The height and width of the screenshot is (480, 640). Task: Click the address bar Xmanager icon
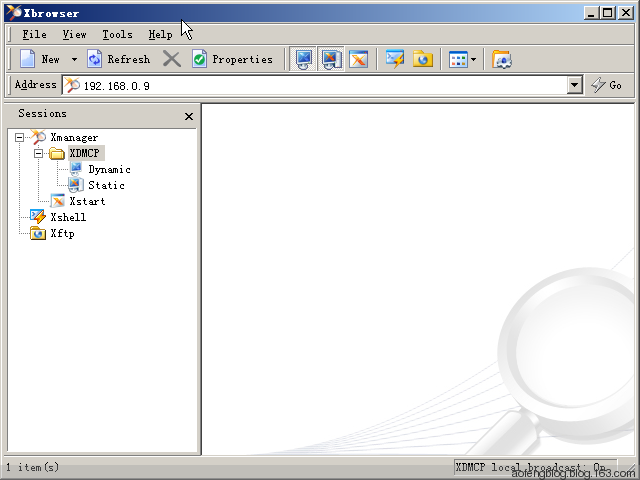[x=72, y=85]
